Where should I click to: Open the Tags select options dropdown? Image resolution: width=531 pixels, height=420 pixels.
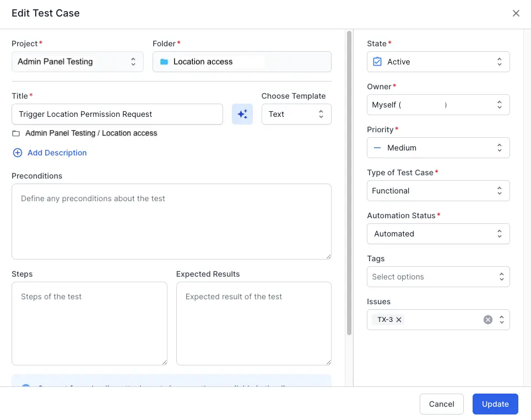coord(438,277)
